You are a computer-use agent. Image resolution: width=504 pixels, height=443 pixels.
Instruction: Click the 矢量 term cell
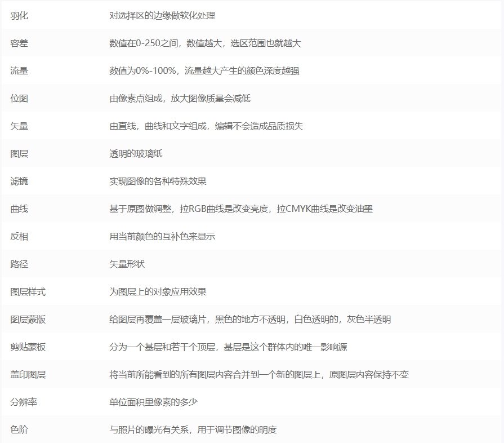click(x=16, y=126)
